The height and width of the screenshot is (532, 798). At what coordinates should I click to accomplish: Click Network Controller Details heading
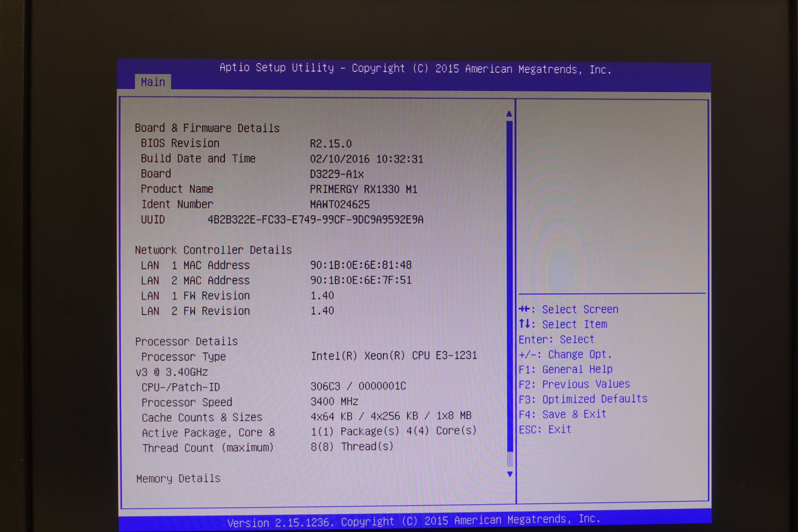[213, 250]
